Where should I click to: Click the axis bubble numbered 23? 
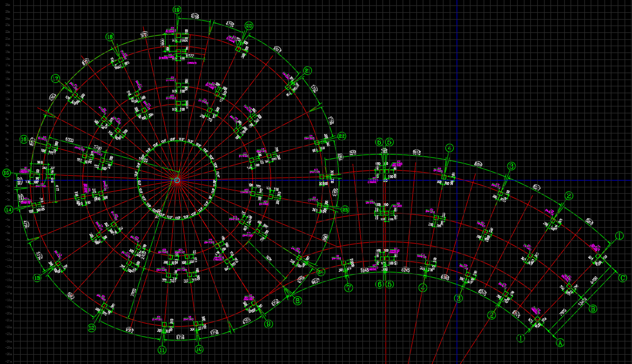coord(345,210)
